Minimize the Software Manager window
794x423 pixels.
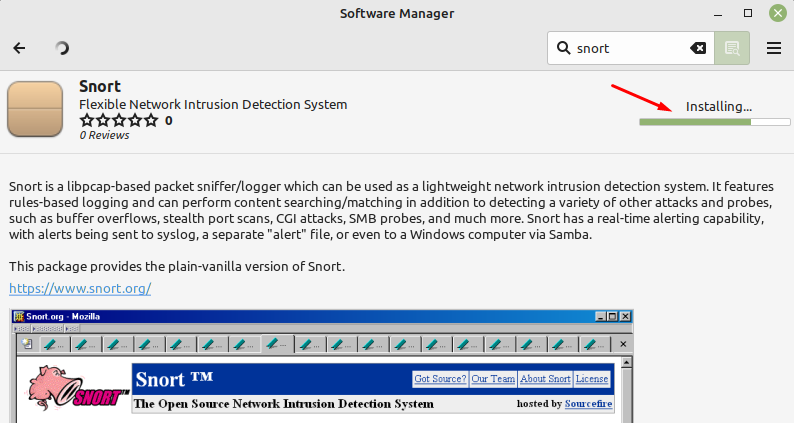720,14
